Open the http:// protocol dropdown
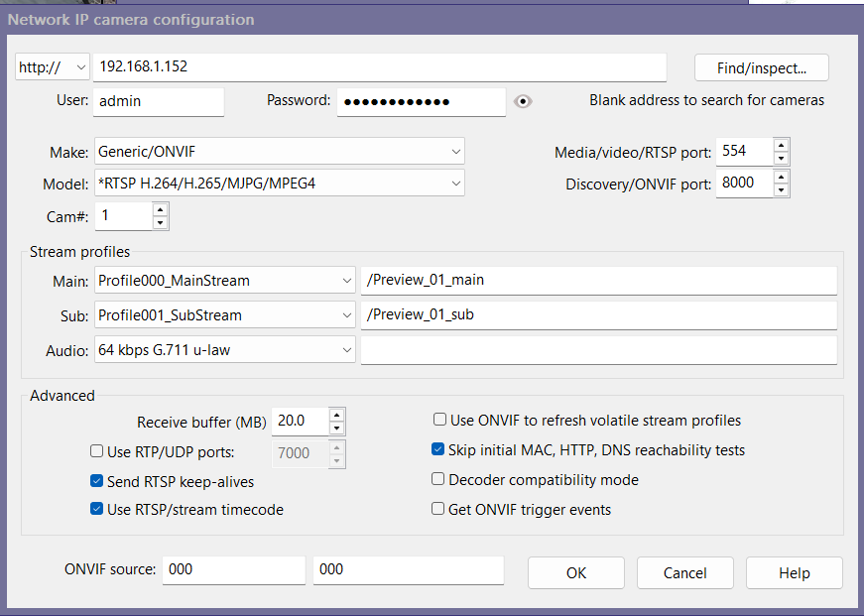The height and width of the screenshot is (616, 864). 53,67
